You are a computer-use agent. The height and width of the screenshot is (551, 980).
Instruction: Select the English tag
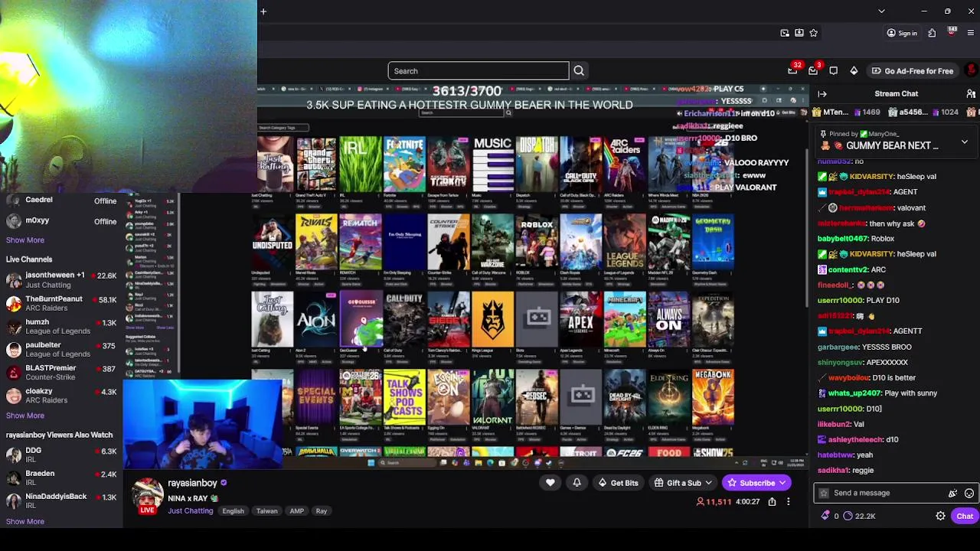233,511
